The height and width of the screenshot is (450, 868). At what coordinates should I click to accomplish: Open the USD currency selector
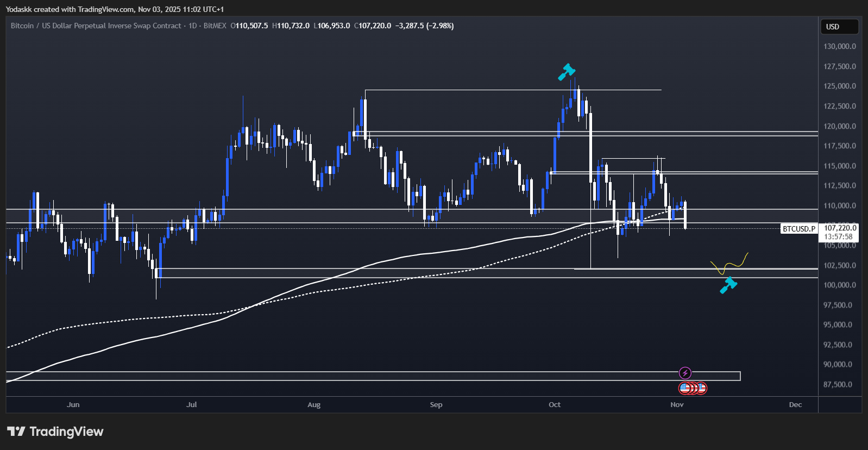point(839,27)
